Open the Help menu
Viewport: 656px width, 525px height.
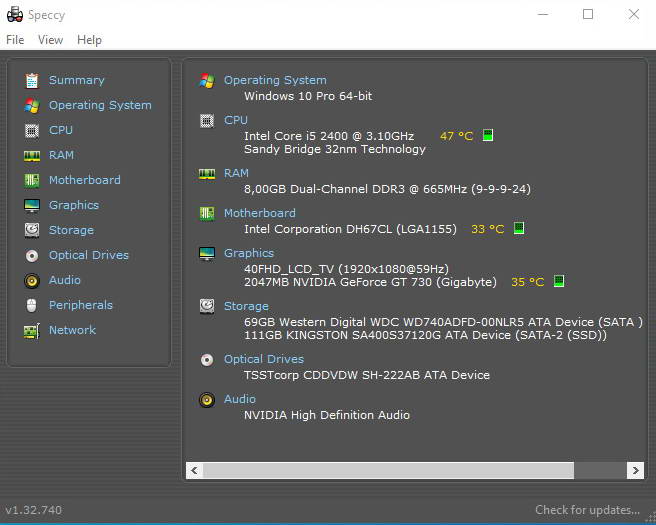89,40
